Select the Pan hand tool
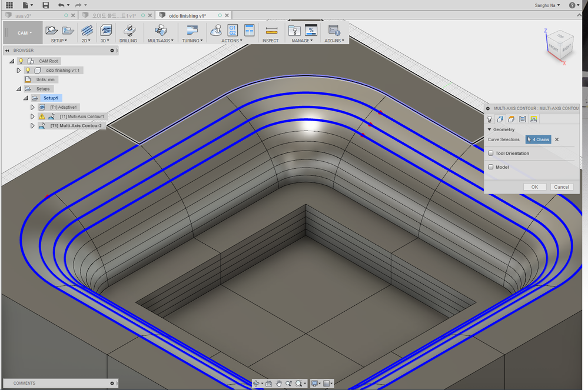The width and height of the screenshot is (588, 390). coord(278,384)
